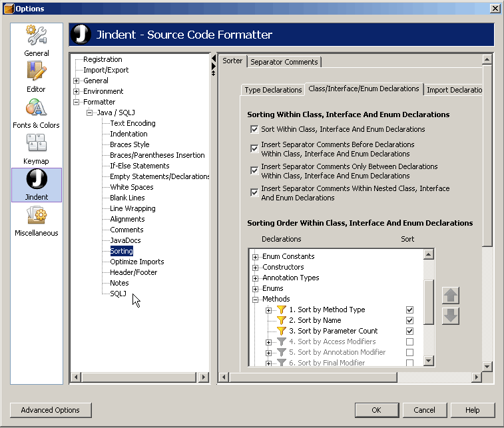Disable Sort by Parameter Count checkbox
504x428 pixels.
[x=409, y=331]
